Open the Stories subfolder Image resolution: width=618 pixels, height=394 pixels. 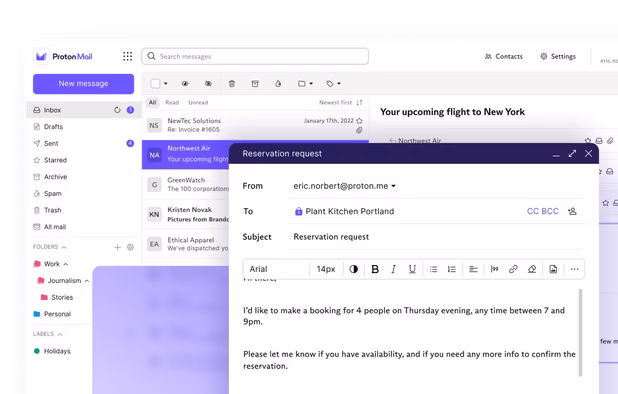click(57, 297)
